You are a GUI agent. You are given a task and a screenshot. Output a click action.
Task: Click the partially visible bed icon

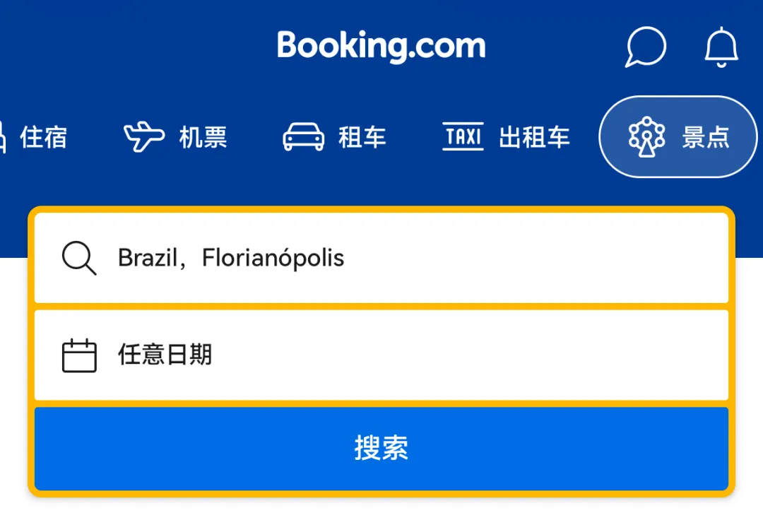[x=3, y=136]
